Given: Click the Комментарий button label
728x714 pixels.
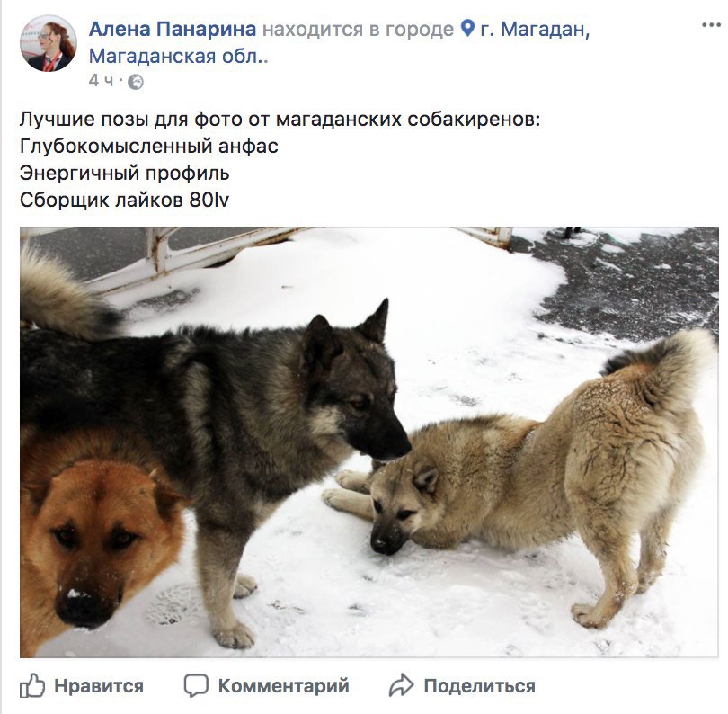Looking at the screenshot, I should [284, 686].
